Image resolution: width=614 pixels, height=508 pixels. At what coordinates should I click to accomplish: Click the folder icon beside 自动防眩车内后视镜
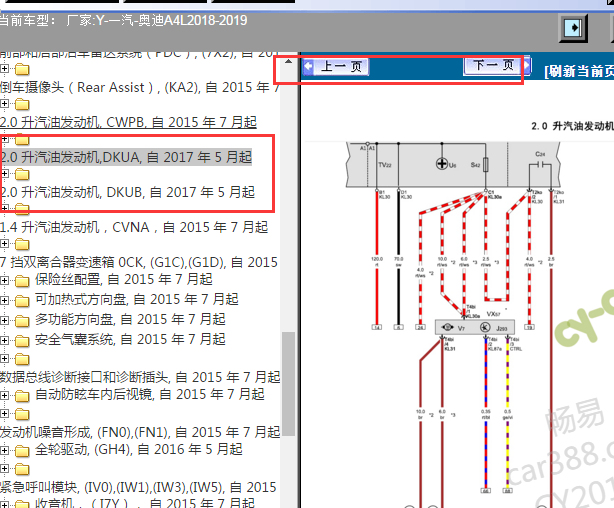[x=22, y=396]
